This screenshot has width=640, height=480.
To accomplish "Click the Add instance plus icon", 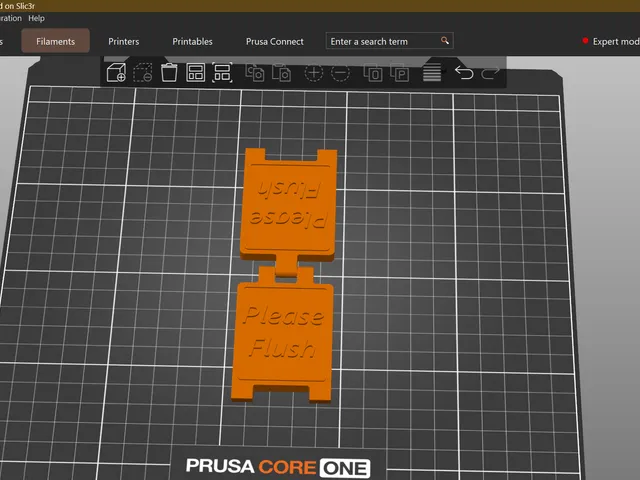I will click(x=313, y=73).
